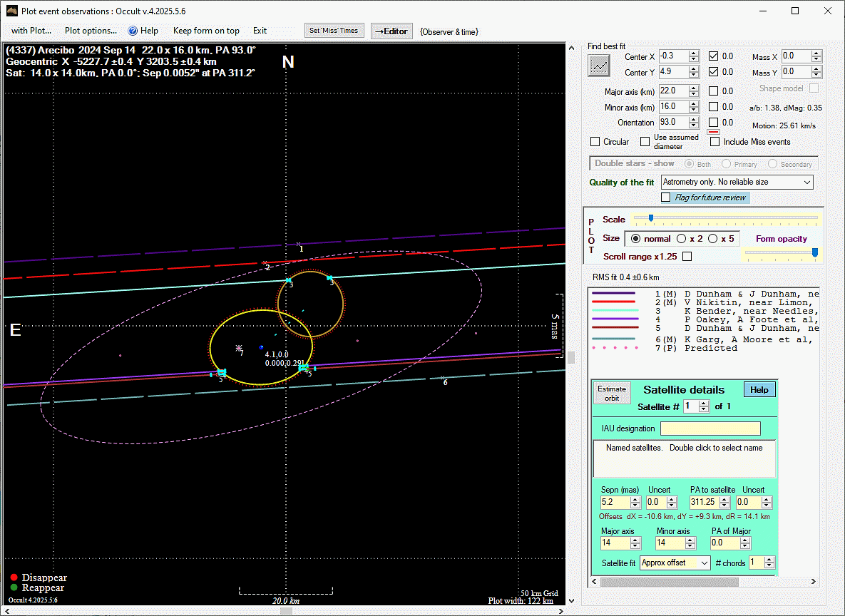Adjust the plot Scale slider
The image size is (845, 616).
tap(651, 218)
